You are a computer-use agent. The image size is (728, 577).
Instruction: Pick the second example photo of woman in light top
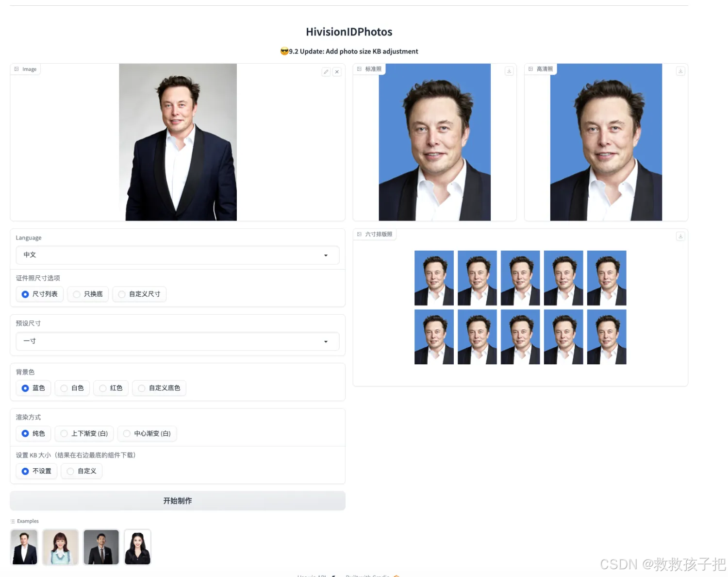[x=60, y=547]
